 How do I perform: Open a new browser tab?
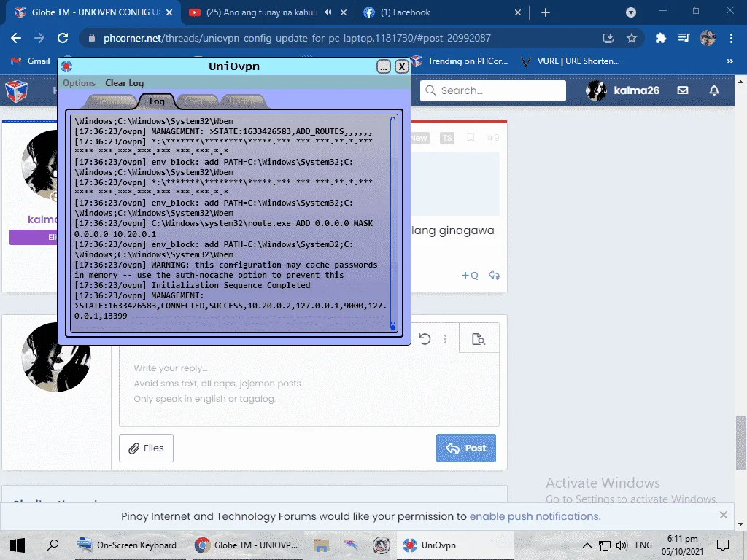click(x=546, y=12)
